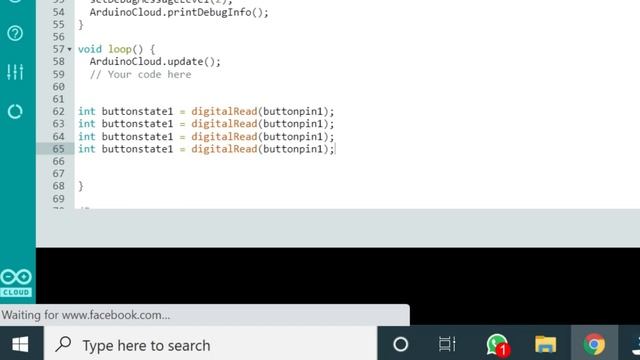Open File Explorer from the taskbar

pos(546,344)
